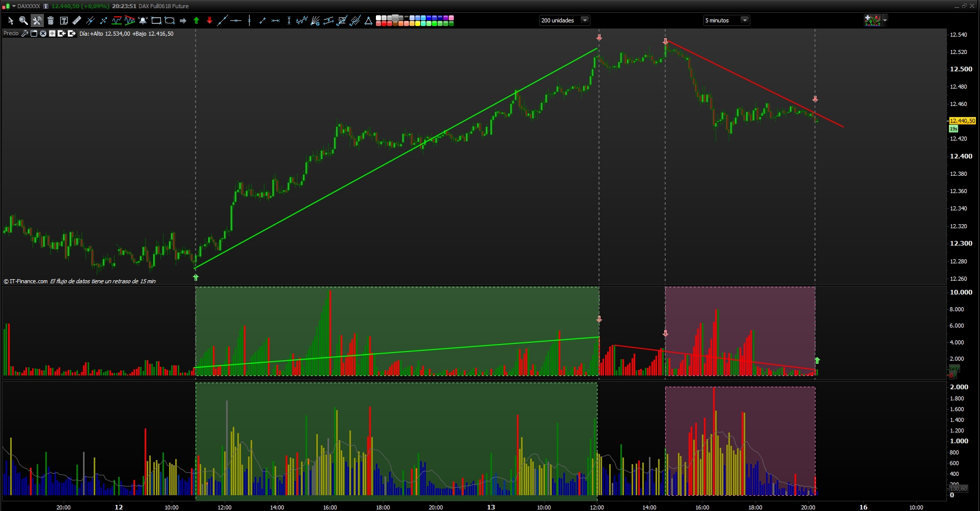Open the add indicator chart icon

873,20
